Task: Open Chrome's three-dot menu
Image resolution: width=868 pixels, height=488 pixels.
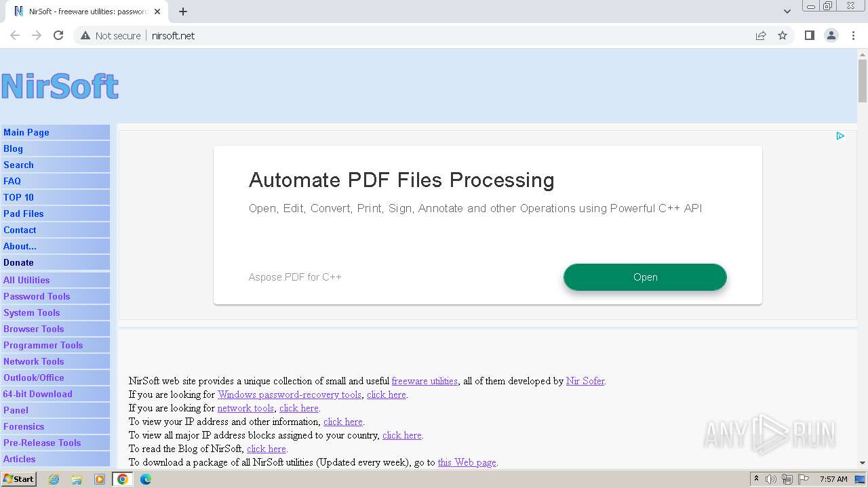Action: (x=853, y=35)
